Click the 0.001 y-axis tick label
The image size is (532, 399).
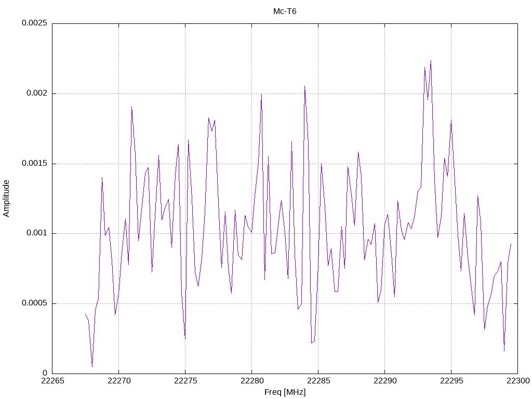pos(37,233)
